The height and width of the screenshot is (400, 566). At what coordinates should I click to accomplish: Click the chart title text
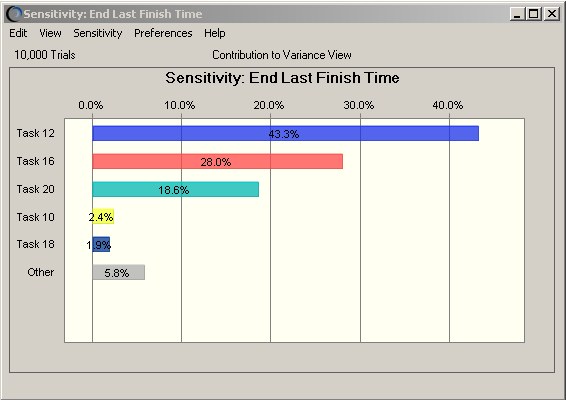click(282, 78)
